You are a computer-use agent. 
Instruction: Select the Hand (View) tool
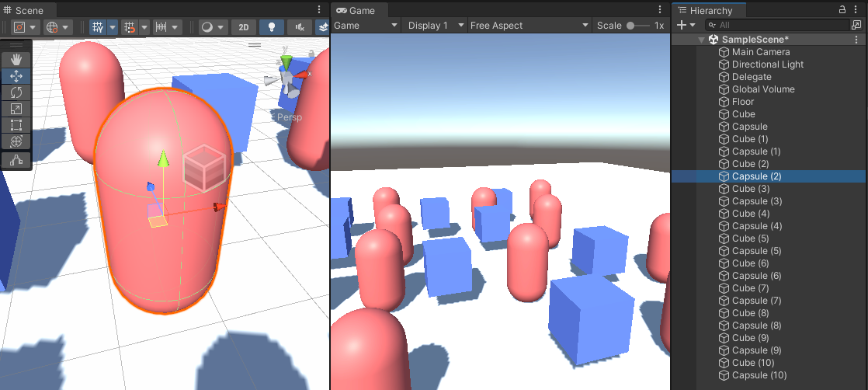pyautogui.click(x=16, y=59)
